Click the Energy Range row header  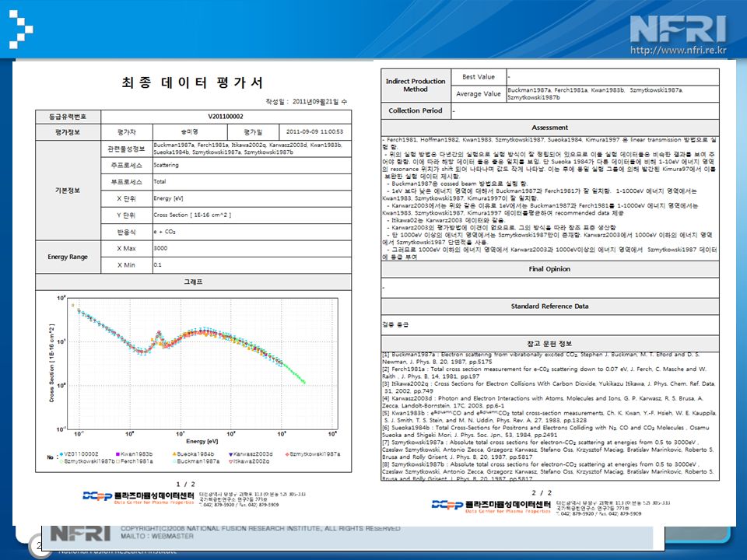pyautogui.click(x=68, y=257)
